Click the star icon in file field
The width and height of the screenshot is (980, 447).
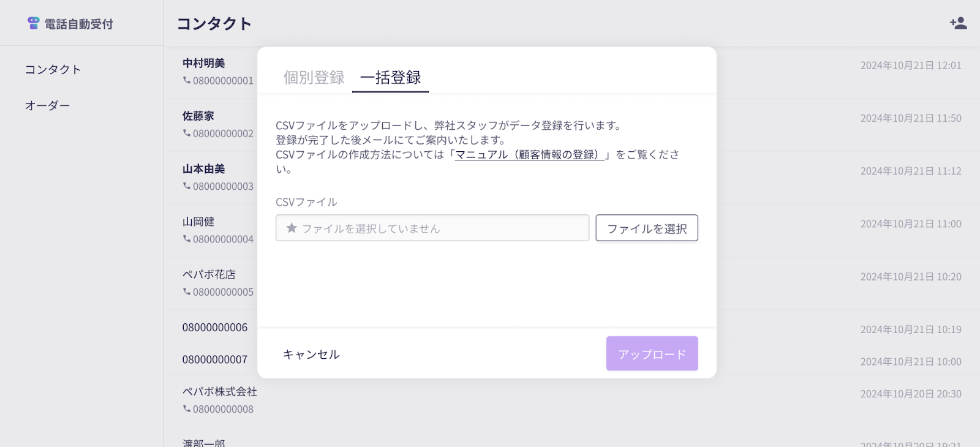click(292, 228)
